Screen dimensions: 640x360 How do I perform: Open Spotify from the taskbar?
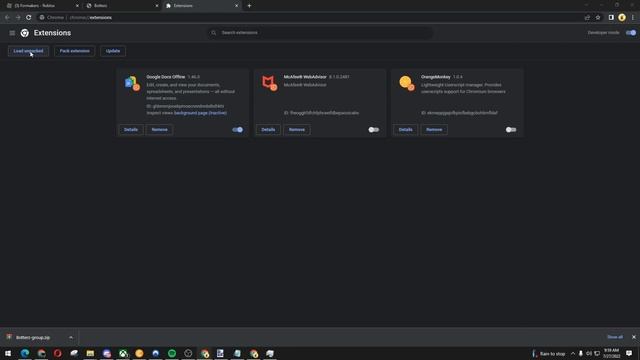tap(172, 353)
